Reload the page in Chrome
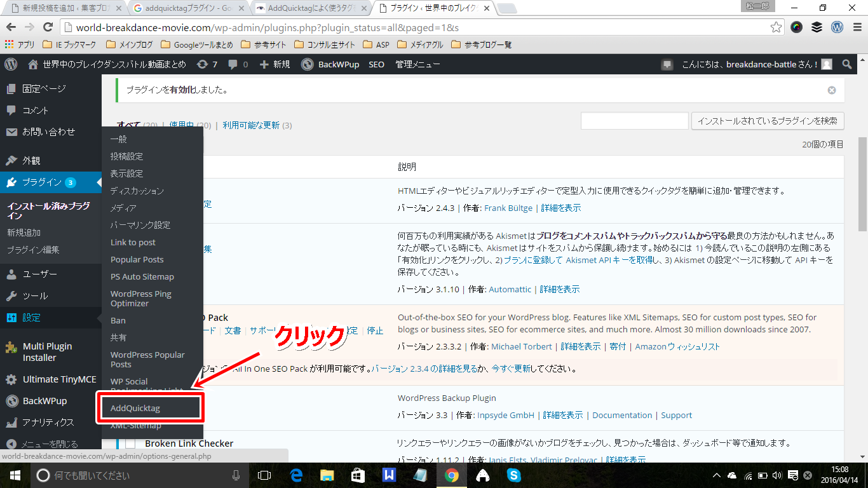This screenshot has height=488, width=868. point(48,27)
